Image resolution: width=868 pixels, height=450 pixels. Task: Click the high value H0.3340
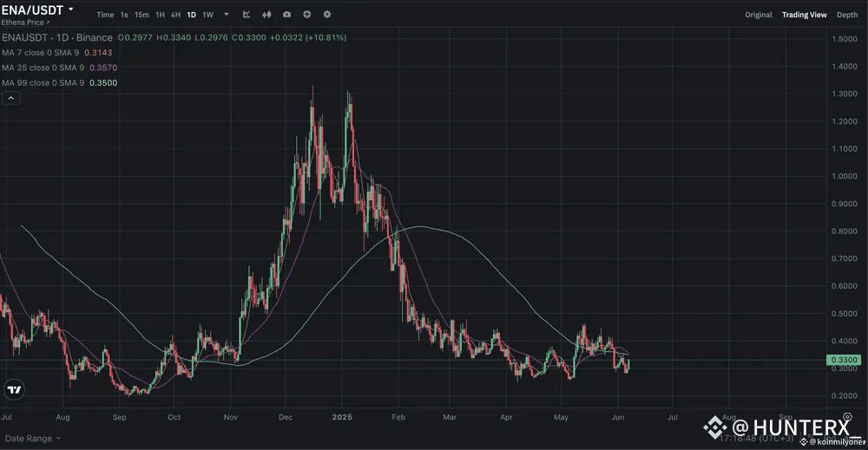point(174,37)
